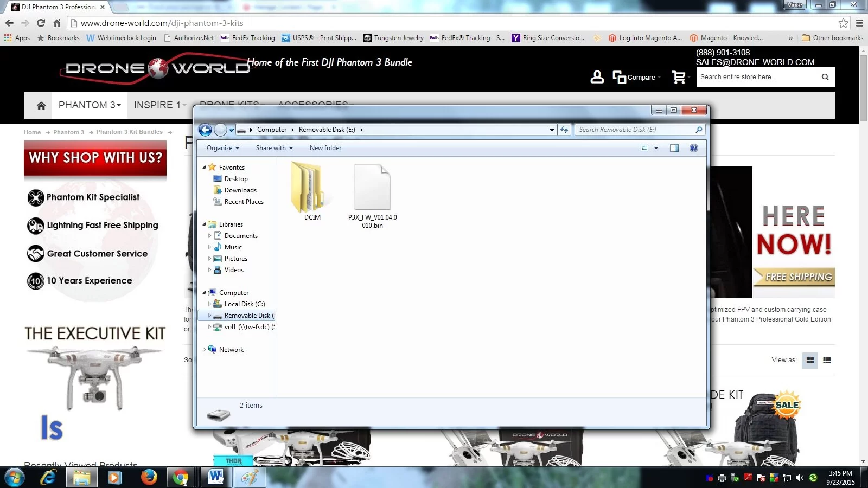Open the Compare dropdown on website
Viewport: 868px width, 488px height.
[636, 77]
